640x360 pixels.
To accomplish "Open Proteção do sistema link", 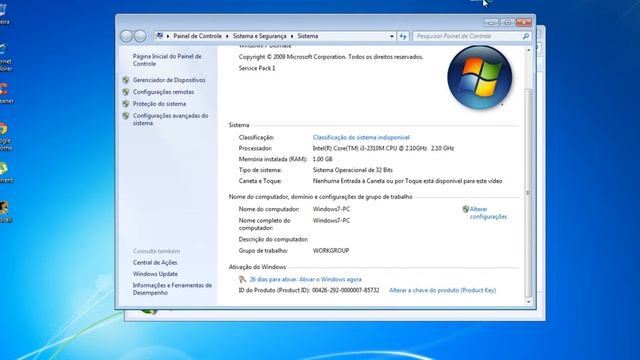I will 159,104.
